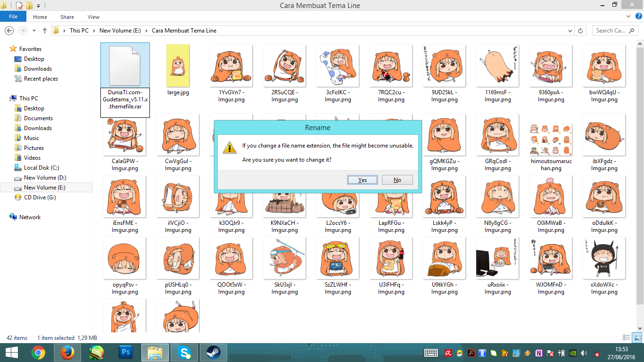This screenshot has height=362, width=644.
Task: Select 1YvGVn7 - Imgur.png thumbnail
Action: coord(231,66)
